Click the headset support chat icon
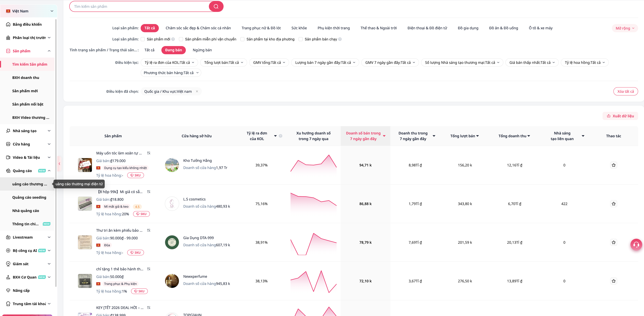Image resolution: width=644 pixels, height=316 pixels. click(x=636, y=244)
